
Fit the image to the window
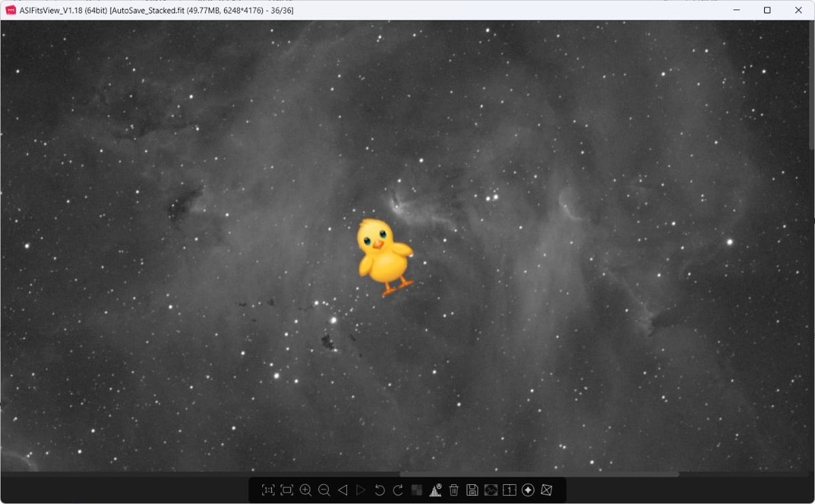coord(287,490)
